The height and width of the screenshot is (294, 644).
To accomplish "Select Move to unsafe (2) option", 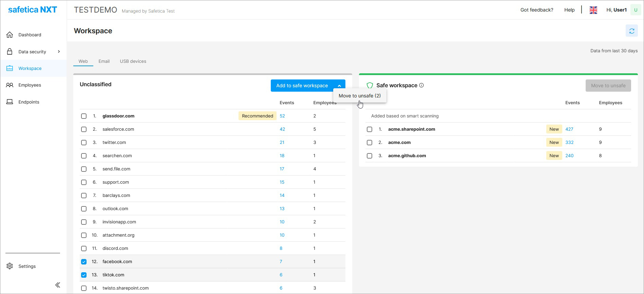I will (x=360, y=96).
